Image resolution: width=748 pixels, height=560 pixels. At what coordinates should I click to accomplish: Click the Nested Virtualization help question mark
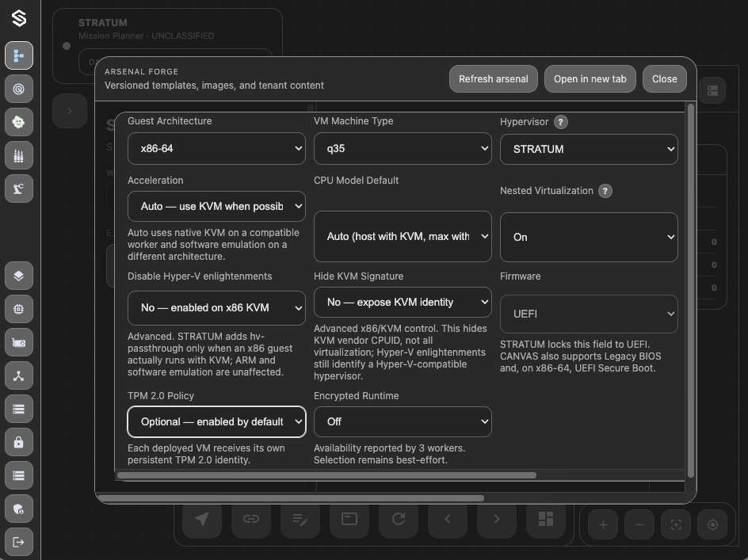(605, 191)
